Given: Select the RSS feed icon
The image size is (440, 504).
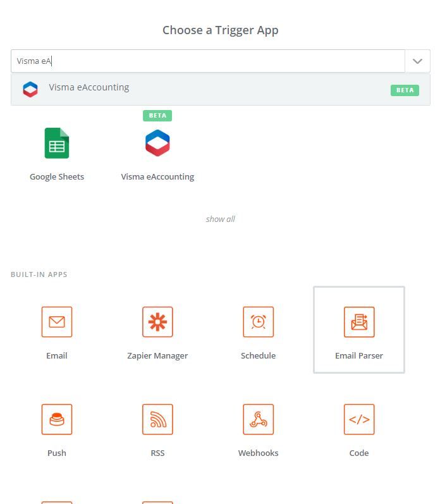Looking at the screenshot, I should pos(157,419).
